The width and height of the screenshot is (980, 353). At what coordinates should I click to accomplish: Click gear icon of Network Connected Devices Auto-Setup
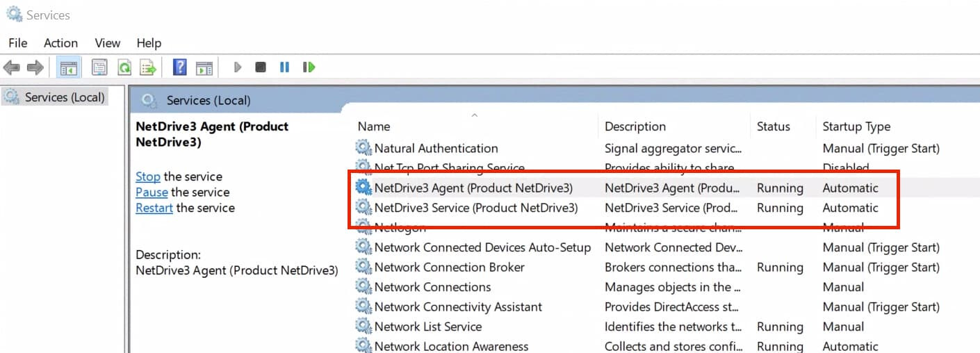pos(364,247)
